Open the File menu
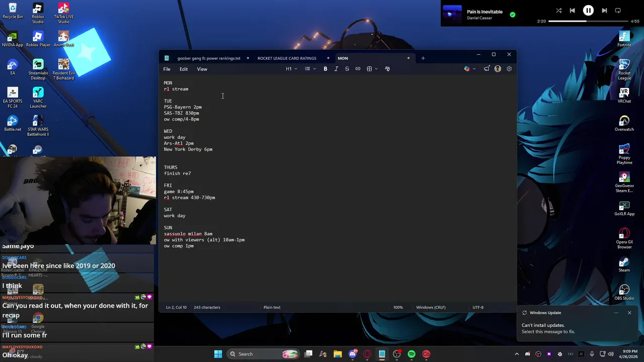This screenshot has width=644, height=362. coord(167,69)
